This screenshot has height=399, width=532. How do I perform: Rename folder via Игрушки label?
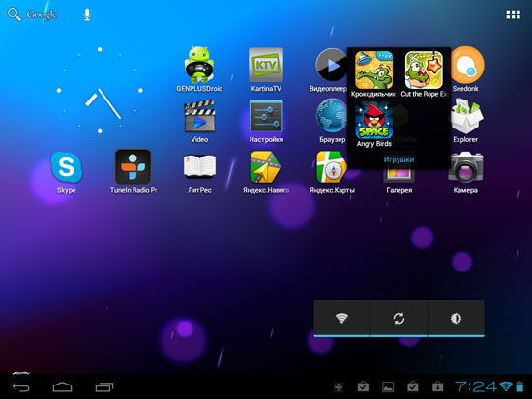pyautogui.click(x=399, y=159)
